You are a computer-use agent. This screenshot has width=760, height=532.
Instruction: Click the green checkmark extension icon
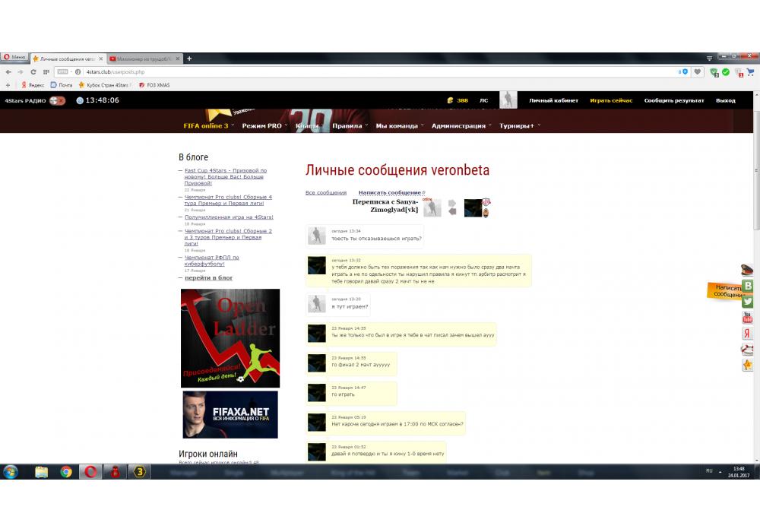tap(726, 71)
